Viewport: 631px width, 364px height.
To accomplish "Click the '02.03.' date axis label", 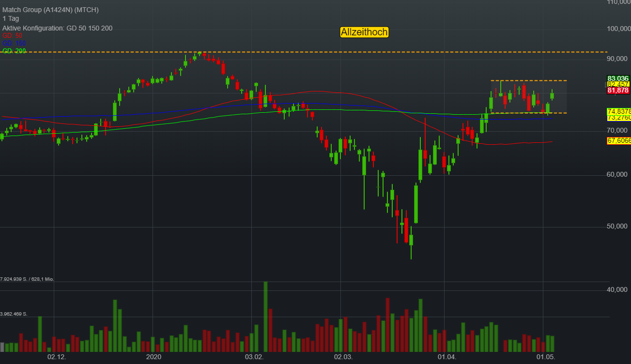I will pos(342,358).
